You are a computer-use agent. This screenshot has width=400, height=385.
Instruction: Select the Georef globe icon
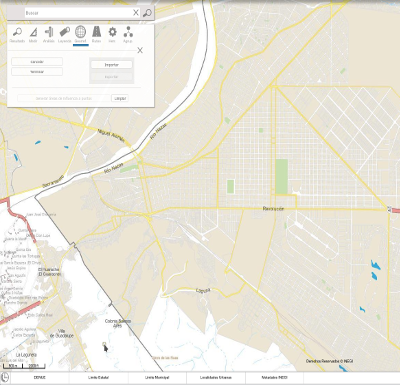coord(80,34)
